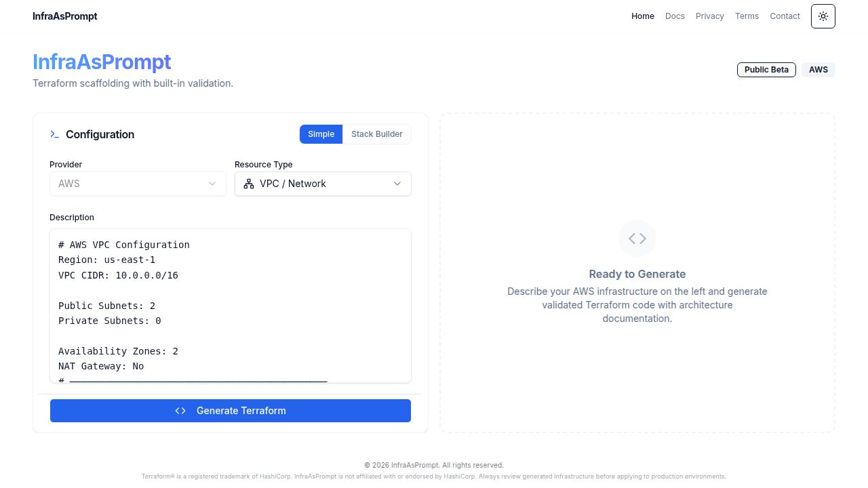Open the Privacy page link
868x488 pixels.
point(709,16)
